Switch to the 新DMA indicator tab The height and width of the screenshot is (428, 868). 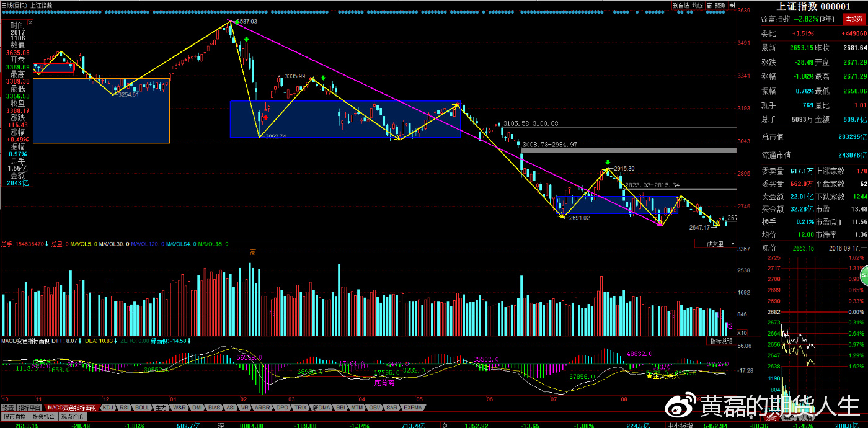pos(321,408)
